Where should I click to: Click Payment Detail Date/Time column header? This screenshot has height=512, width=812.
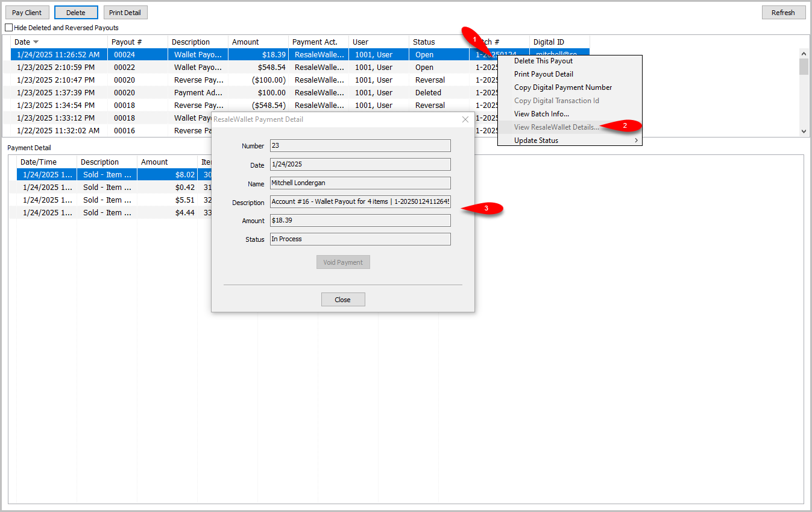tap(47, 162)
